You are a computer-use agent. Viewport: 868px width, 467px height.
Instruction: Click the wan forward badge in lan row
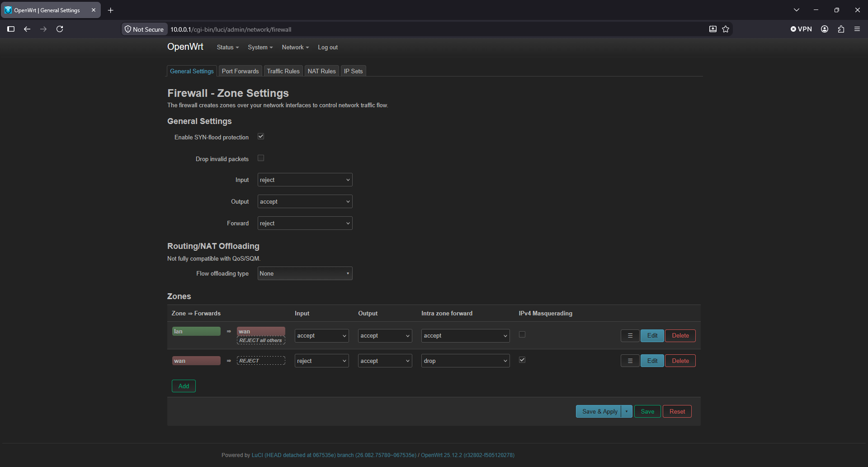261,331
